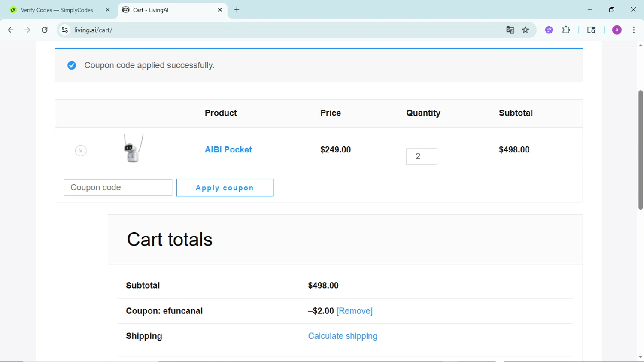Click the scrollbar up arrow
Screen dimensions: 644x362
[641, 45]
